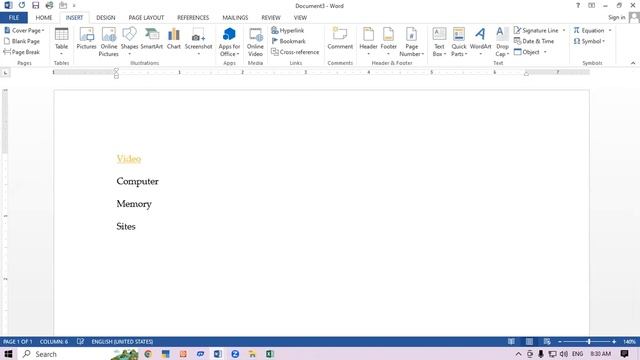Image resolution: width=640 pixels, height=360 pixels.
Task: Open the FILE tab
Action: click(14, 18)
